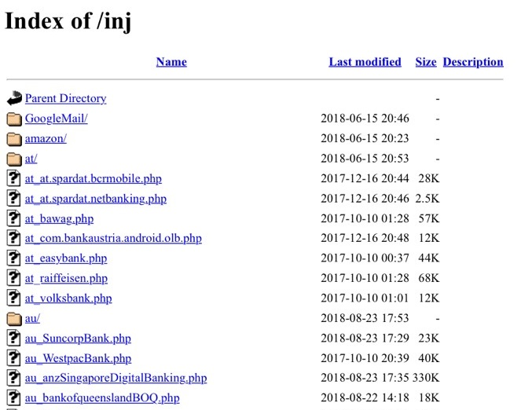Sort listing by Description header
This screenshot has height=410, width=532.
click(x=473, y=62)
